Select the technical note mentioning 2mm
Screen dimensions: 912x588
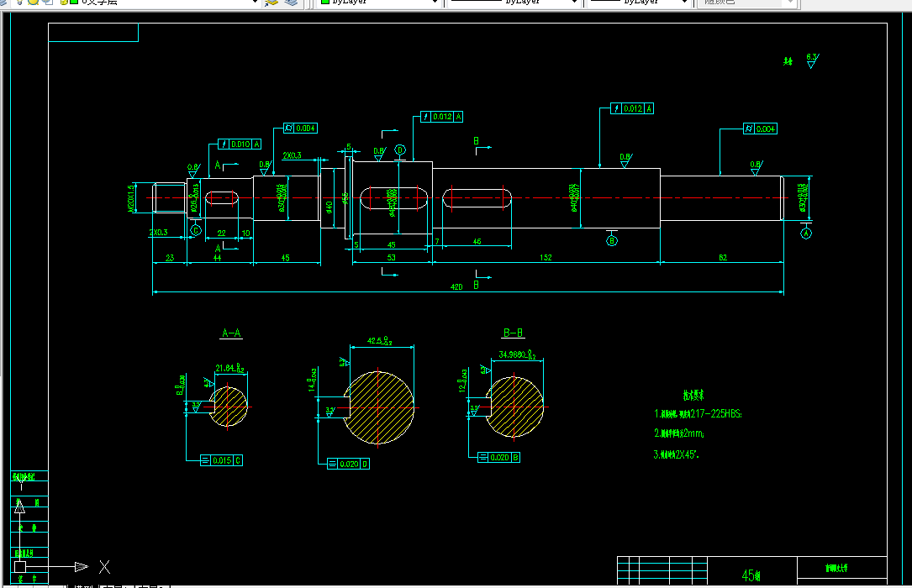tap(679, 433)
